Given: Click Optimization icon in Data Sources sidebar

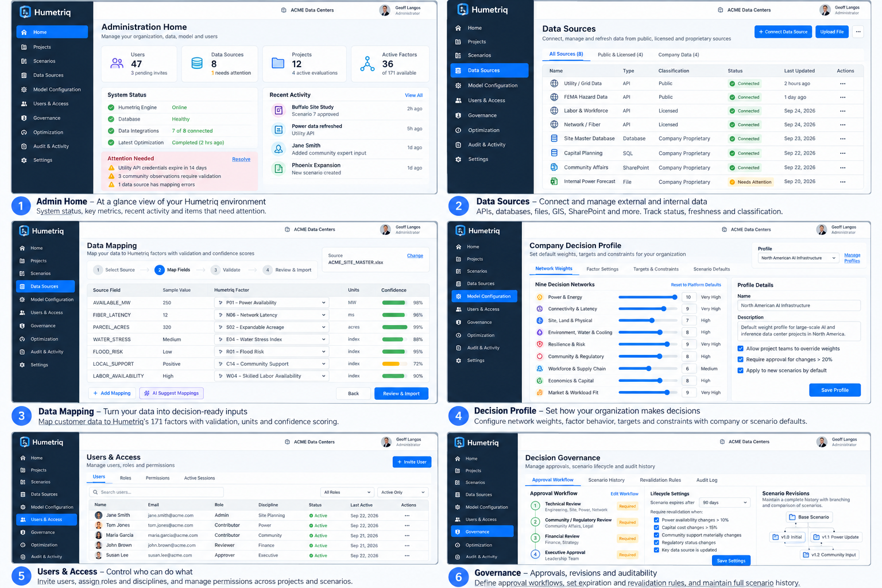Looking at the screenshot, I should [x=458, y=130].
